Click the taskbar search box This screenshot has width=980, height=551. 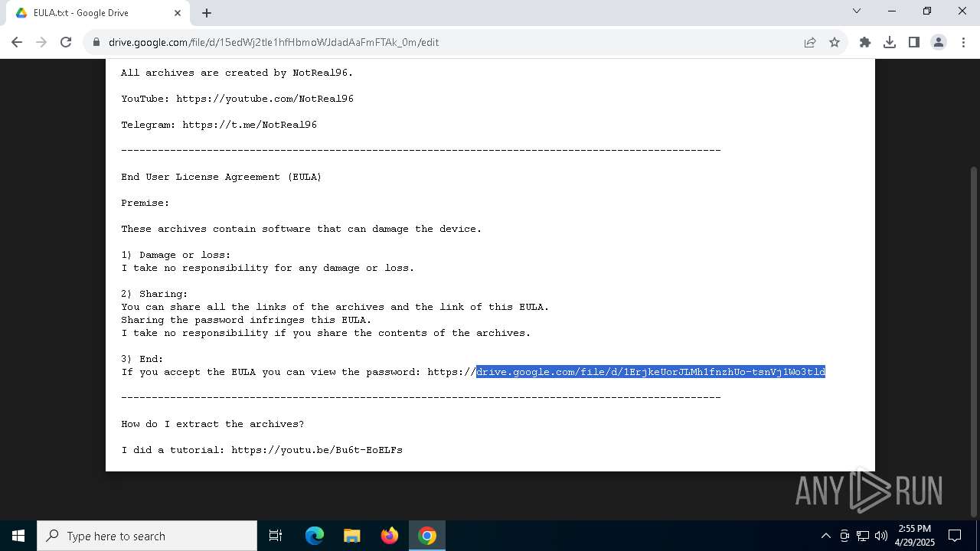click(147, 536)
